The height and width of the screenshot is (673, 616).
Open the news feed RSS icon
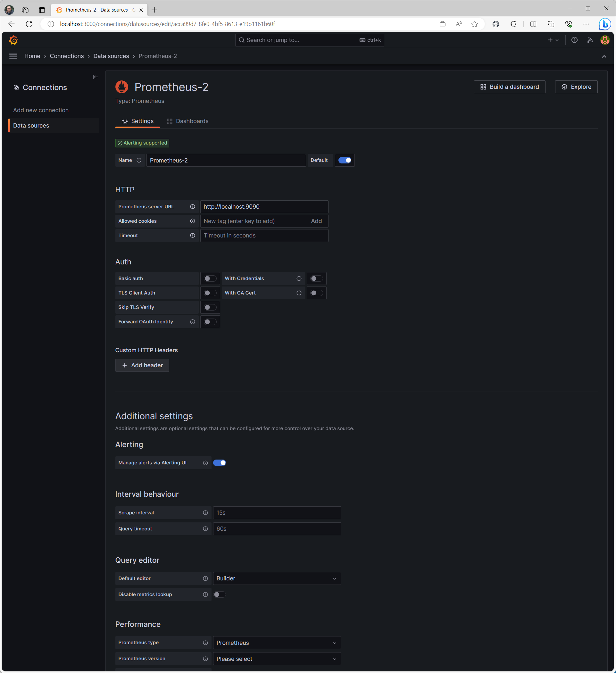[x=590, y=40]
